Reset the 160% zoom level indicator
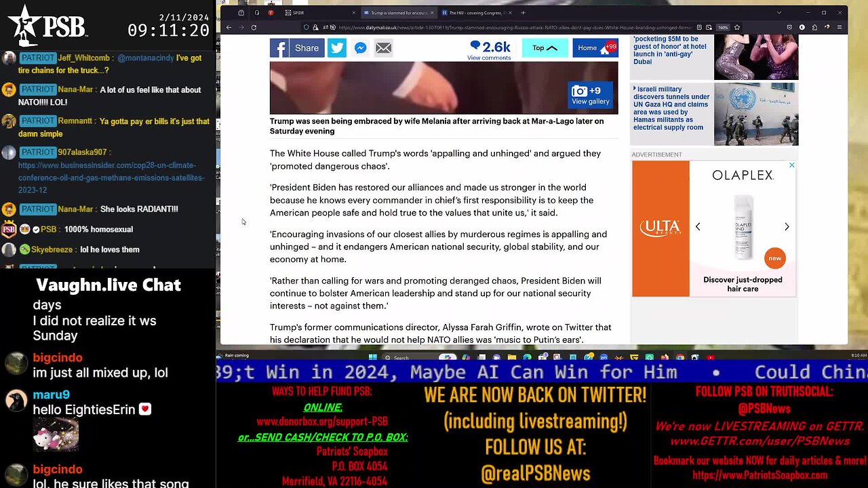 [723, 27]
